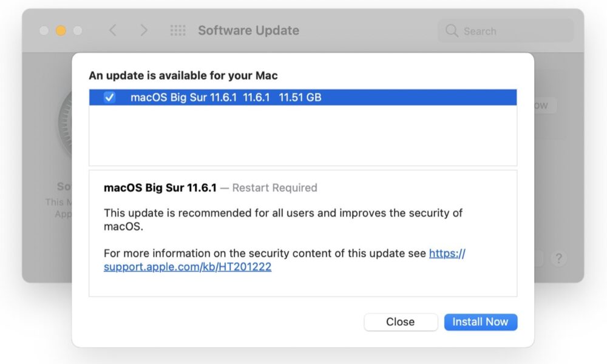Select the macOS Big Sur 11.6.1 update row

[x=303, y=97]
